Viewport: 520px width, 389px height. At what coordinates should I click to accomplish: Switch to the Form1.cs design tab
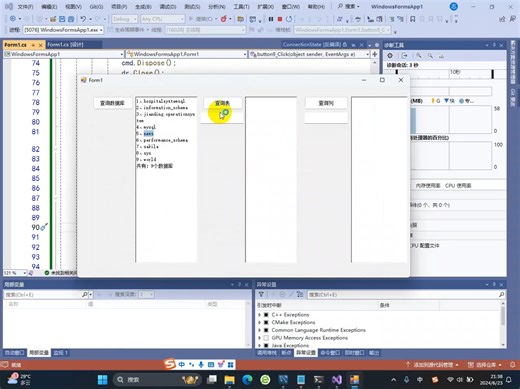click(65, 44)
